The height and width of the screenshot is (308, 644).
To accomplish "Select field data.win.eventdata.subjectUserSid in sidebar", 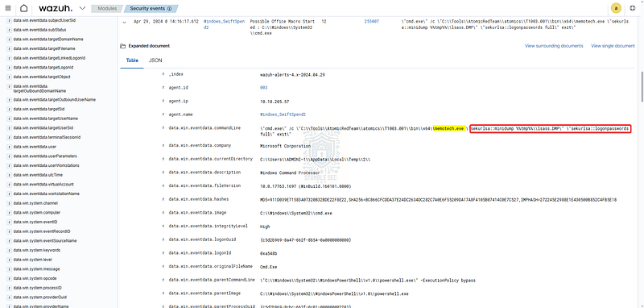I will coord(44,20).
